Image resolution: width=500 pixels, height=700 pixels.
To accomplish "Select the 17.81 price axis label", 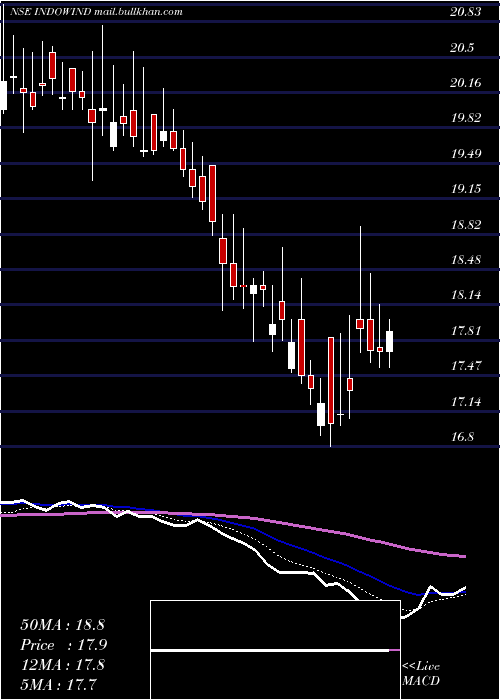I will click(x=466, y=331).
